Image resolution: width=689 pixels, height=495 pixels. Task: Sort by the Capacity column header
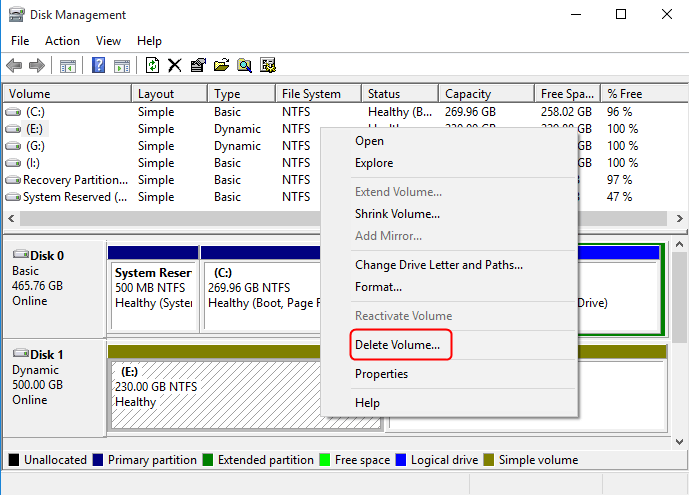pos(468,94)
